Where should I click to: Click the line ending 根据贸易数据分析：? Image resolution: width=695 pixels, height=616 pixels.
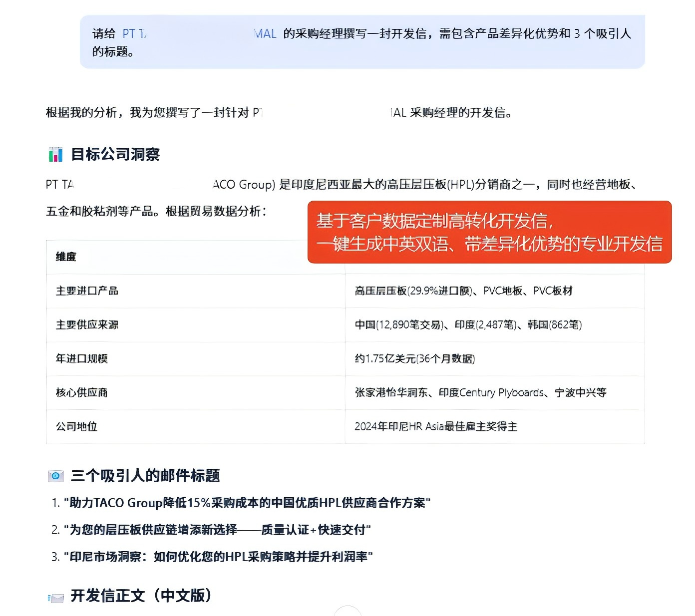tap(156, 211)
